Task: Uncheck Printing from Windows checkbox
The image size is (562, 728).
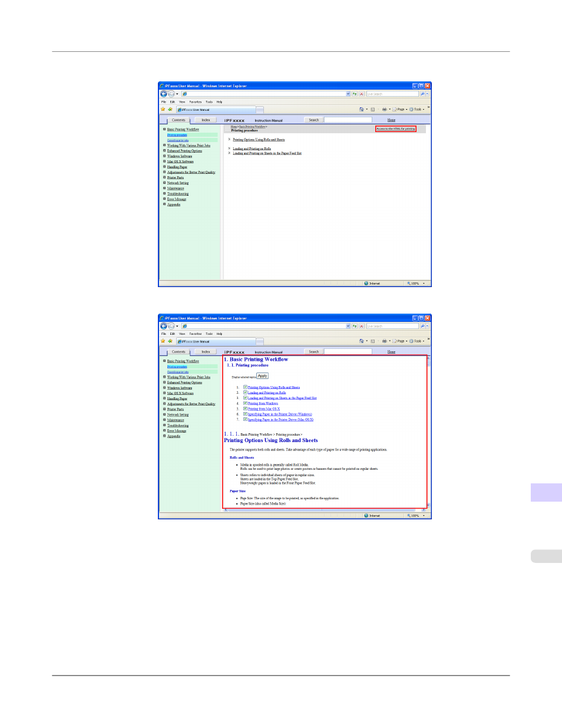Action: click(245, 403)
